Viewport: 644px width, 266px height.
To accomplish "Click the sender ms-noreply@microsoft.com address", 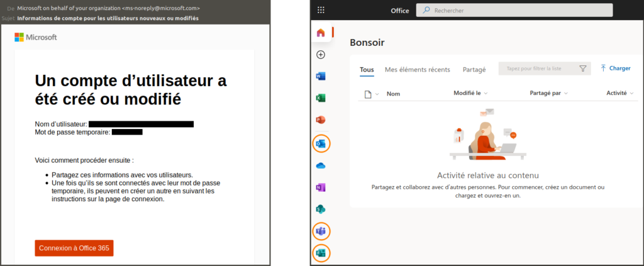I will (x=162, y=8).
